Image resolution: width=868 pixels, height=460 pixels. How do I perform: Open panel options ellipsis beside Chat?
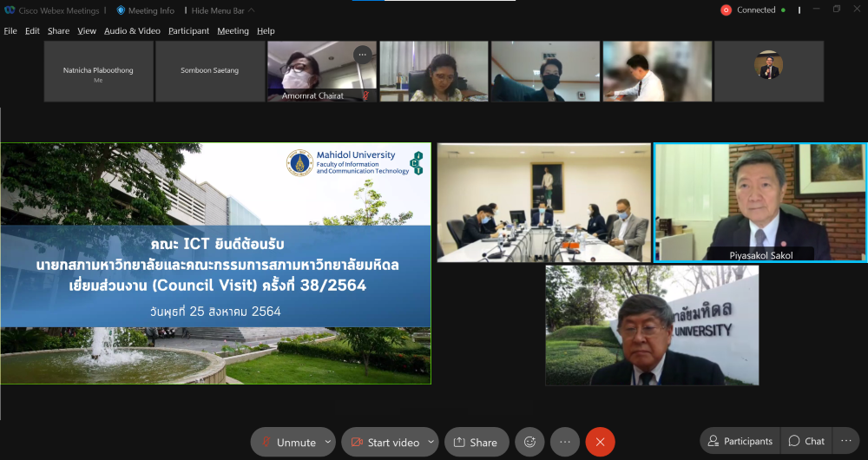pyautogui.click(x=846, y=441)
